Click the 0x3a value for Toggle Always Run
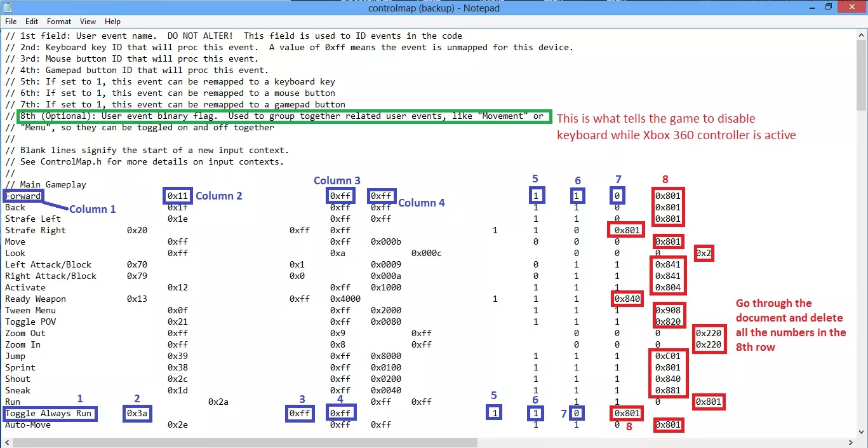This screenshot has width=868, height=448. [x=137, y=413]
